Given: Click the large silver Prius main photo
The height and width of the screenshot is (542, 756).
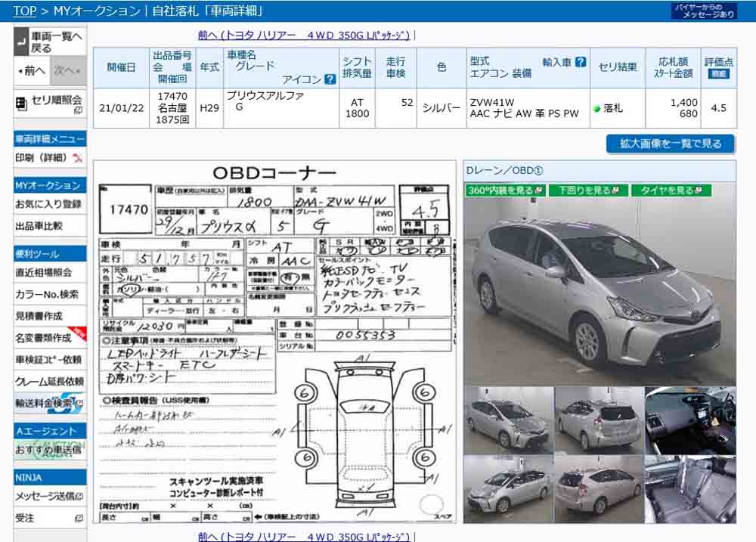Looking at the screenshot, I should point(600,291).
